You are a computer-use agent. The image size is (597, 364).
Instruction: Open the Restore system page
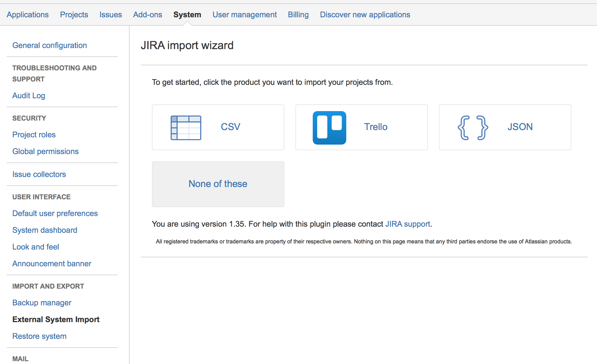(39, 336)
